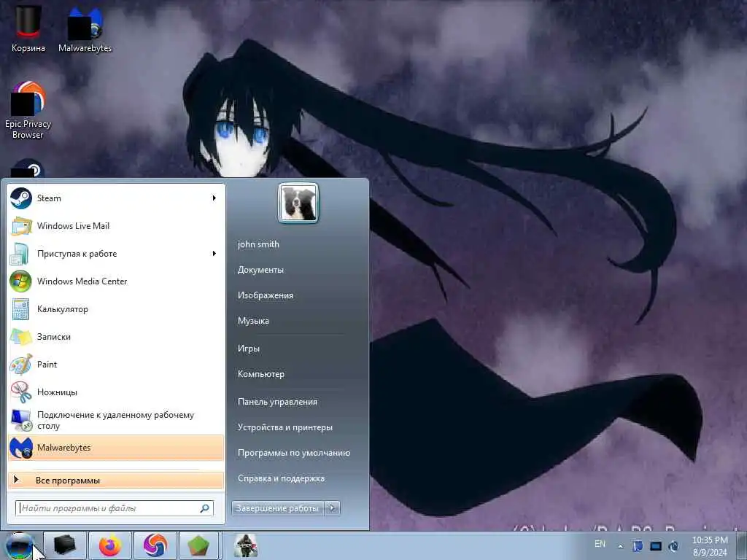Click the Start orb button
This screenshot has height=560, width=747.
(20, 545)
